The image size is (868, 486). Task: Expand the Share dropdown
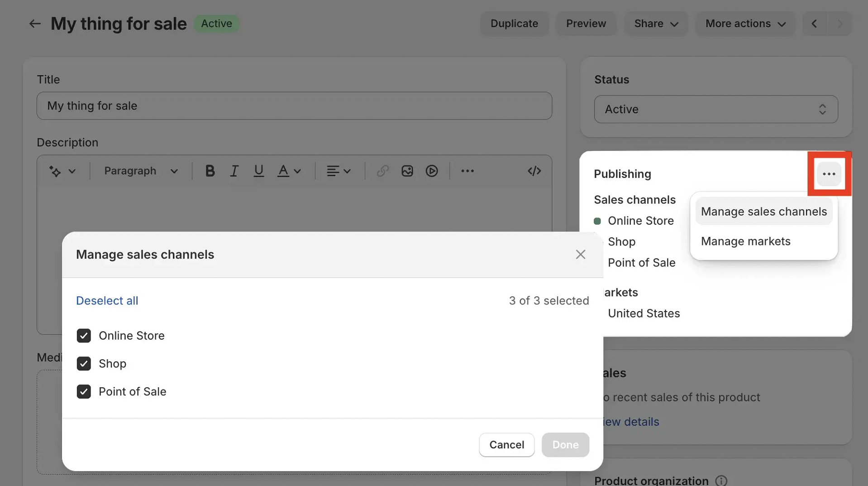click(x=656, y=24)
